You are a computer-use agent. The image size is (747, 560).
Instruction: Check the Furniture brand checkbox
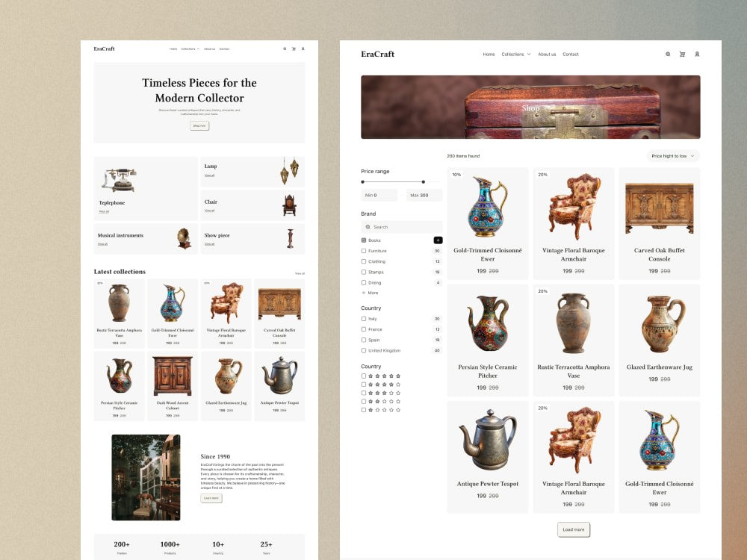pos(364,251)
